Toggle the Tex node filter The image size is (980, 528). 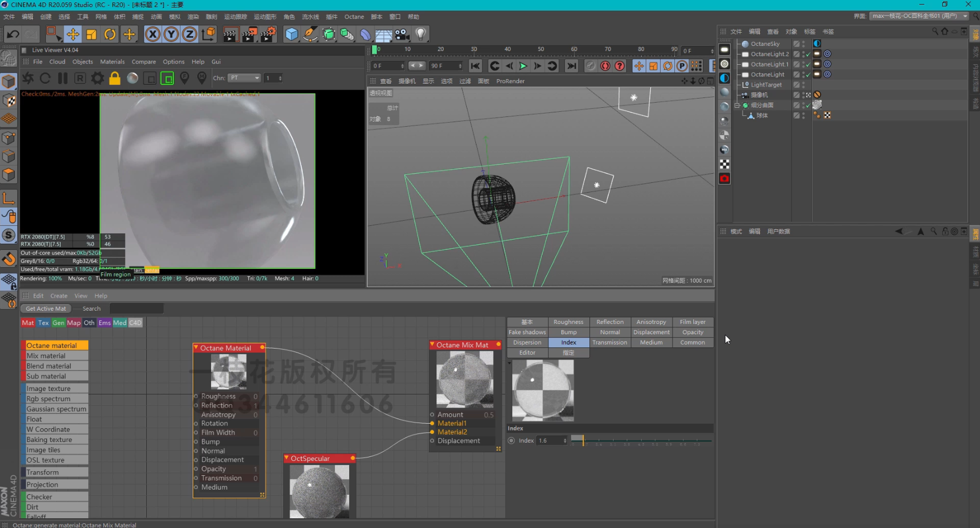pyautogui.click(x=44, y=323)
